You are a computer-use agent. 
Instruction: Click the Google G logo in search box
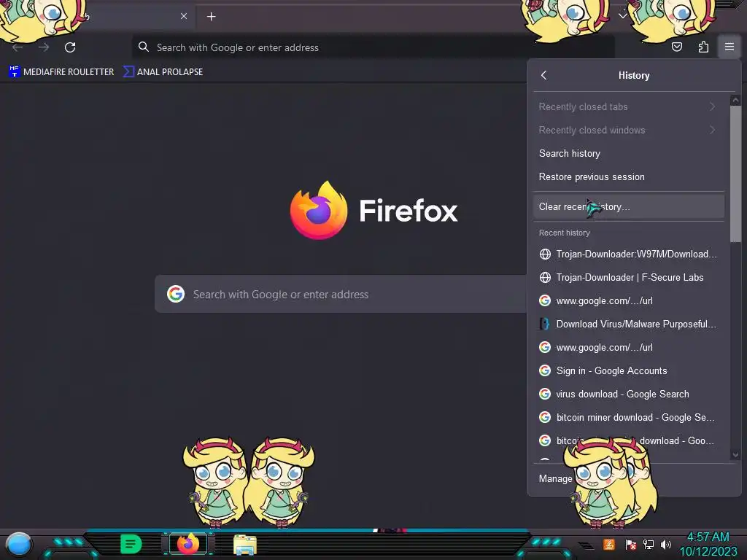coord(176,294)
